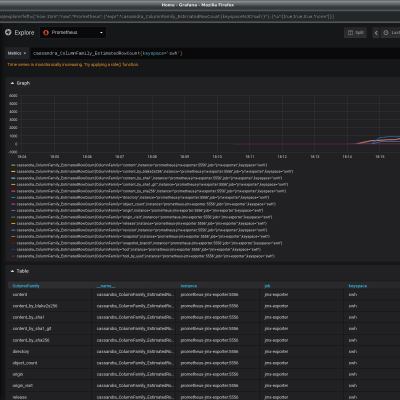
Task: Click the Prometheus flame logo in datasource picker
Action: pyautogui.click(x=46, y=33)
